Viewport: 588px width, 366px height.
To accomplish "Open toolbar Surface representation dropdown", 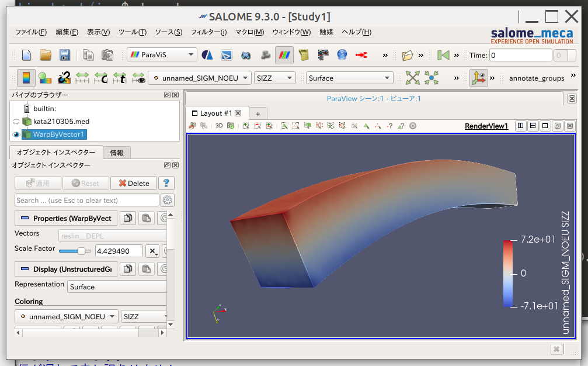I will pos(350,78).
